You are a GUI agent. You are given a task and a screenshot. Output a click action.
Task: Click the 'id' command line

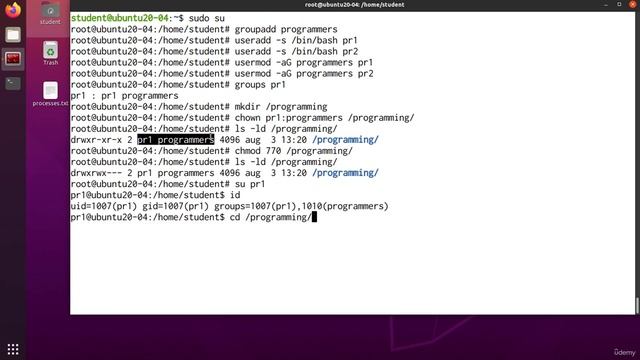pyautogui.click(x=156, y=195)
